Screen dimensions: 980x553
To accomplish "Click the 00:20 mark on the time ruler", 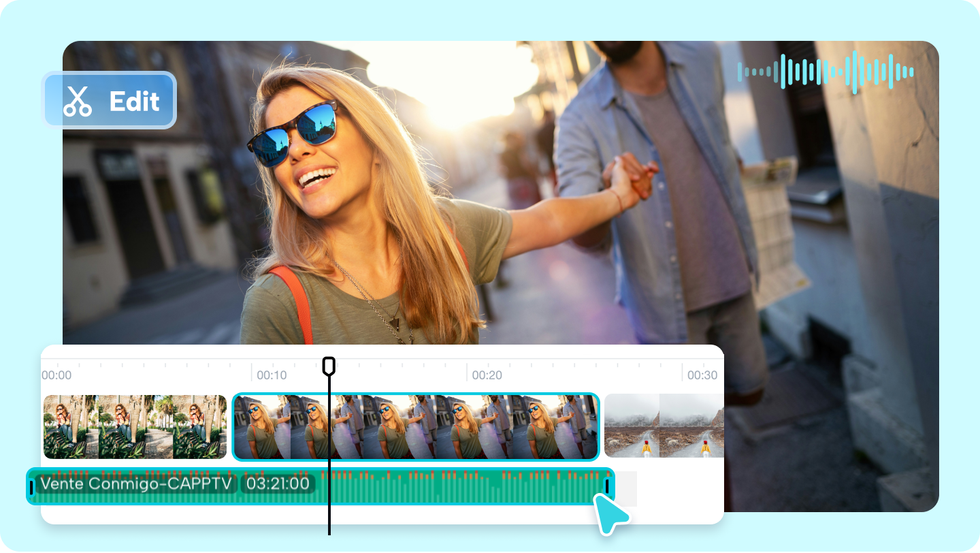I will (488, 375).
